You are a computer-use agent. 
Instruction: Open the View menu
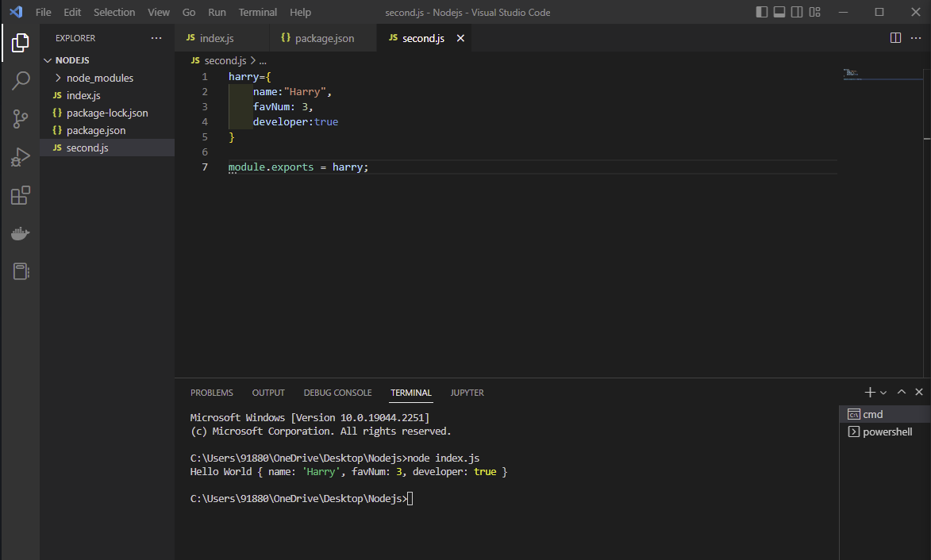pos(159,12)
